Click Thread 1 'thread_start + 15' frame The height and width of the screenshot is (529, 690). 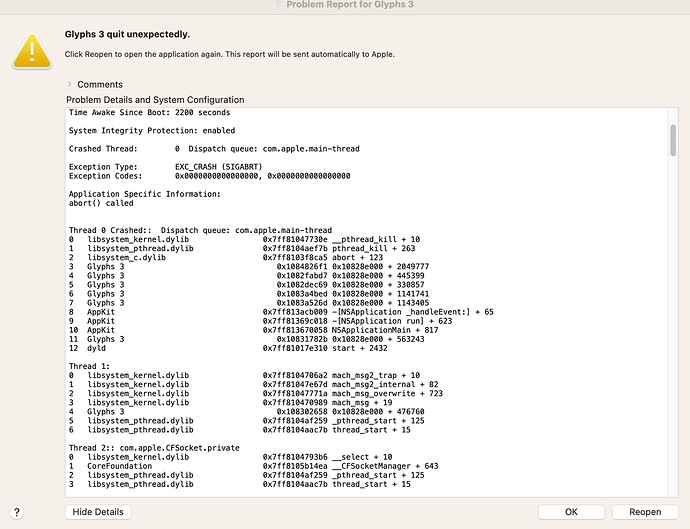point(240,430)
